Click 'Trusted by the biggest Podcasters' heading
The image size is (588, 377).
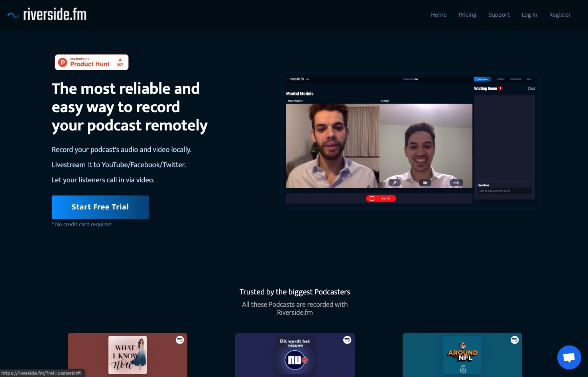(295, 292)
